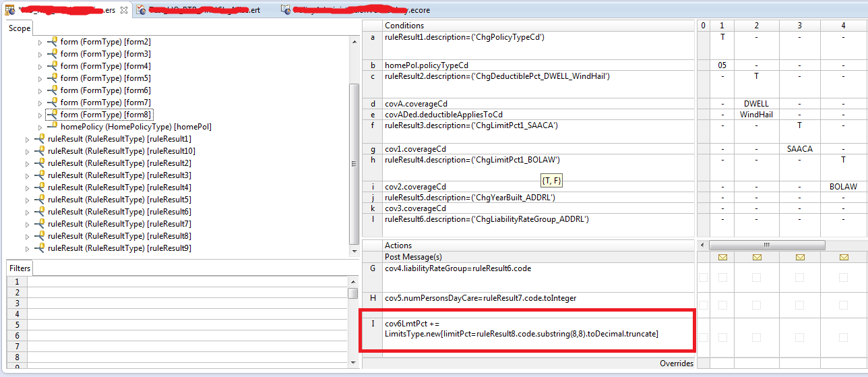The height and width of the screenshot is (377, 868).
Task: Select the Filters tab
Action: pyautogui.click(x=20, y=268)
